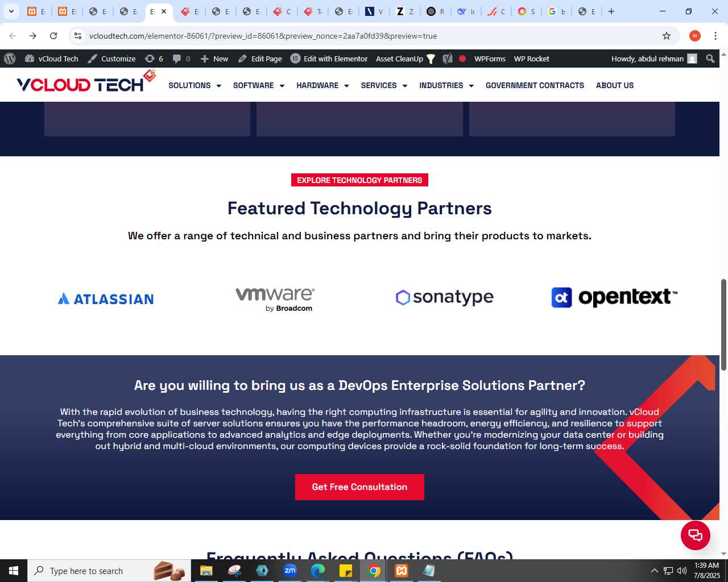Select the Explore Technology Partners red badge
This screenshot has width=728, height=582.
click(359, 180)
